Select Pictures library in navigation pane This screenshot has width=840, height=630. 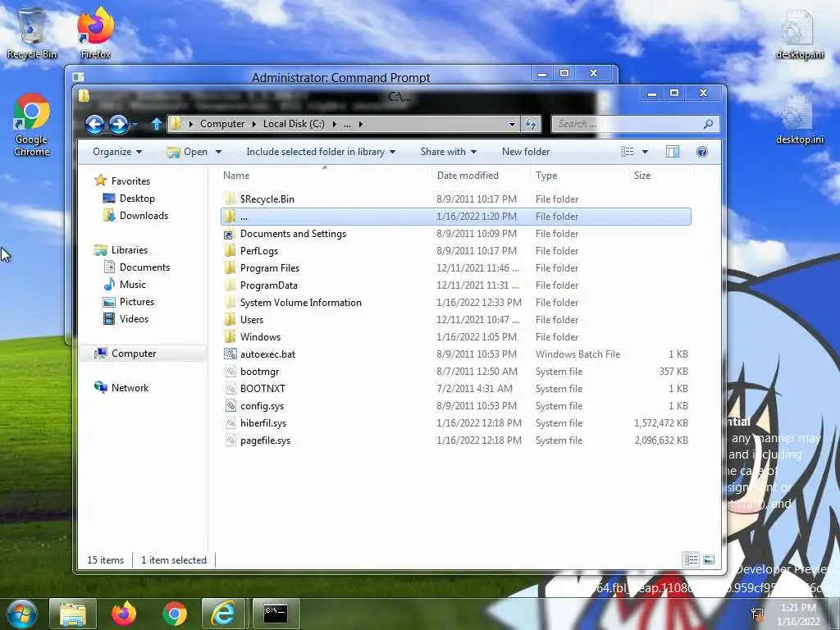(137, 302)
